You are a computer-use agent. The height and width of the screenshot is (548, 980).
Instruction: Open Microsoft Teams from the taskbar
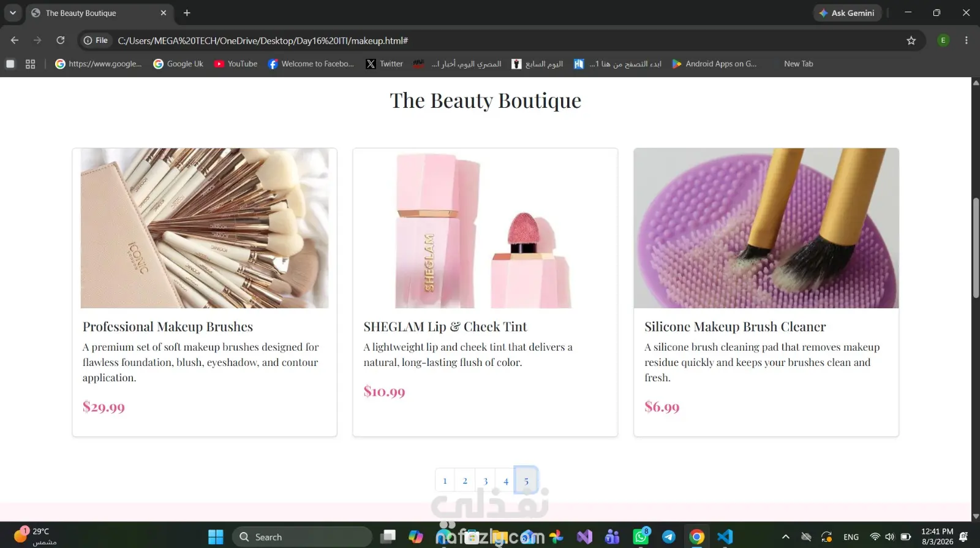612,537
